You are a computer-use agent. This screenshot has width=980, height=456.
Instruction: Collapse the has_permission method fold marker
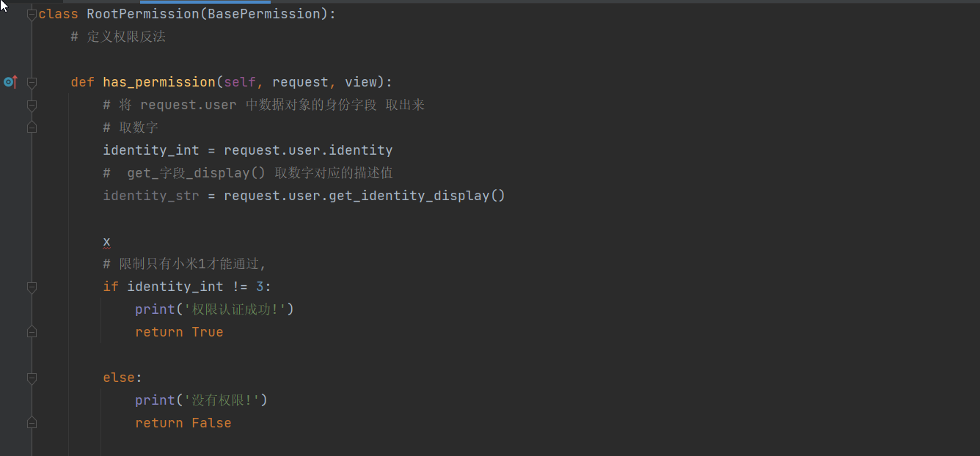tap(32, 83)
